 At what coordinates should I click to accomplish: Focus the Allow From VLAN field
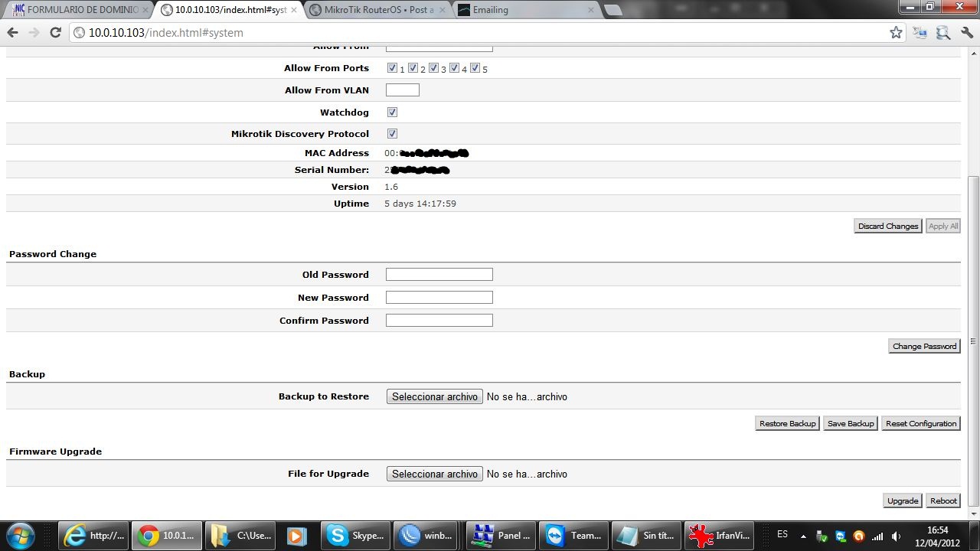(403, 90)
